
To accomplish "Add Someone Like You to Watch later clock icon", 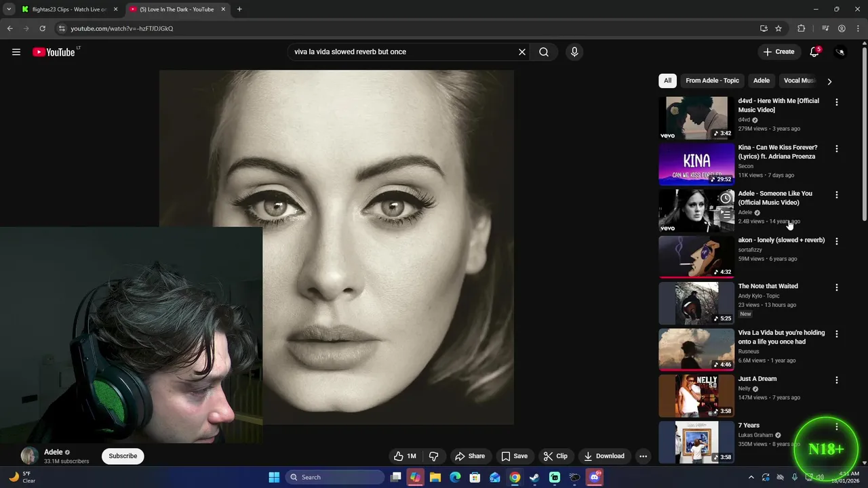I will 726,199.
